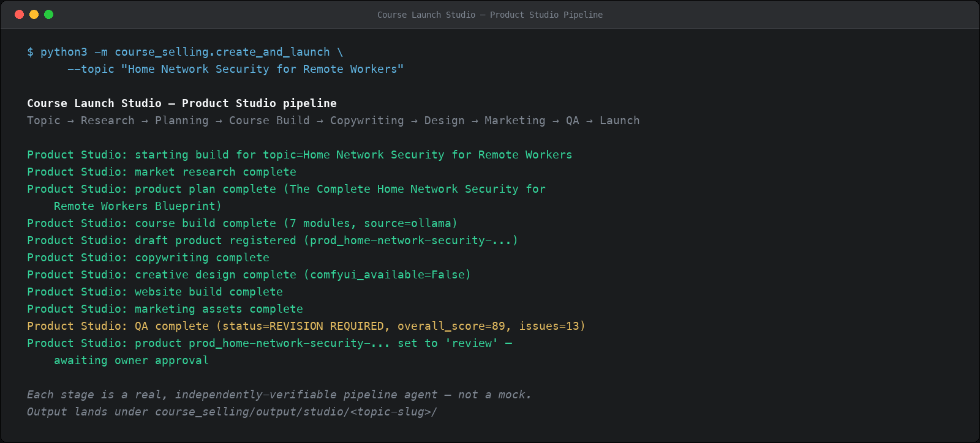This screenshot has height=443, width=980.
Task: Click the 'copywriting complete' log line
Action: tap(148, 258)
